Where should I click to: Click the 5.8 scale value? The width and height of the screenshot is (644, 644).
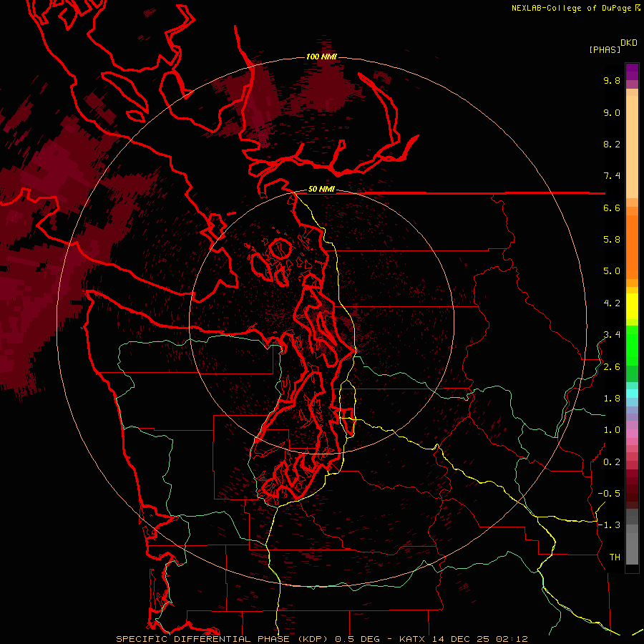coord(612,240)
